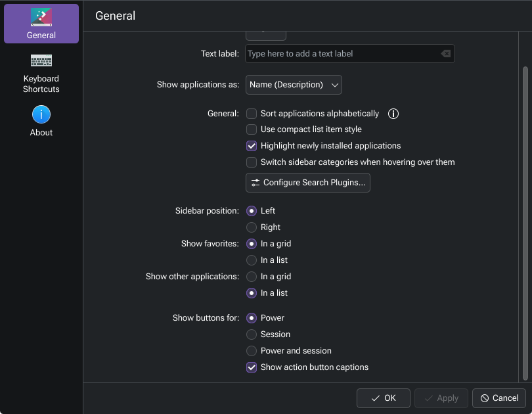Uncheck Show action button captions
Image resolution: width=532 pixels, height=414 pixels.
tap(252, 367)
